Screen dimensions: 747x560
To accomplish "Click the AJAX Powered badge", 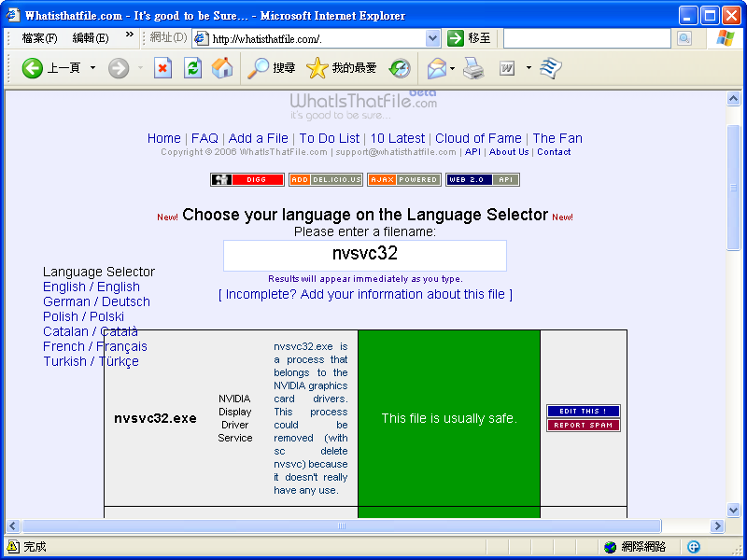I will [x=404, y=179].
